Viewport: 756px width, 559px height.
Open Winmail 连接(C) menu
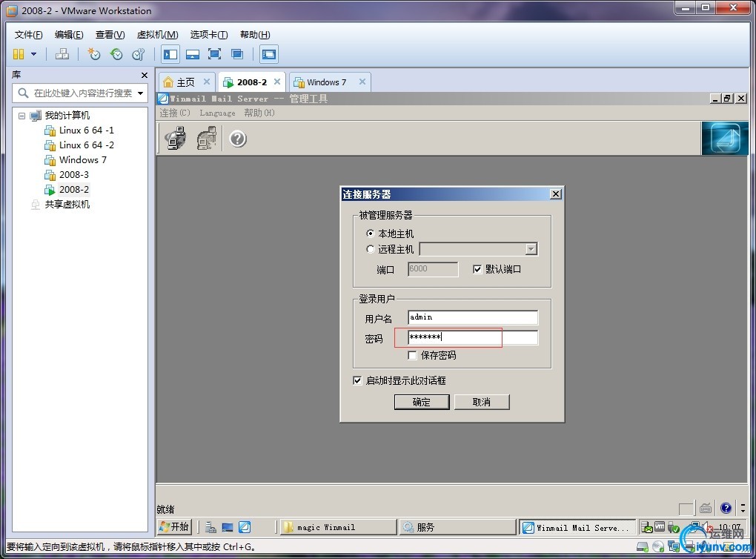(175, 113)
